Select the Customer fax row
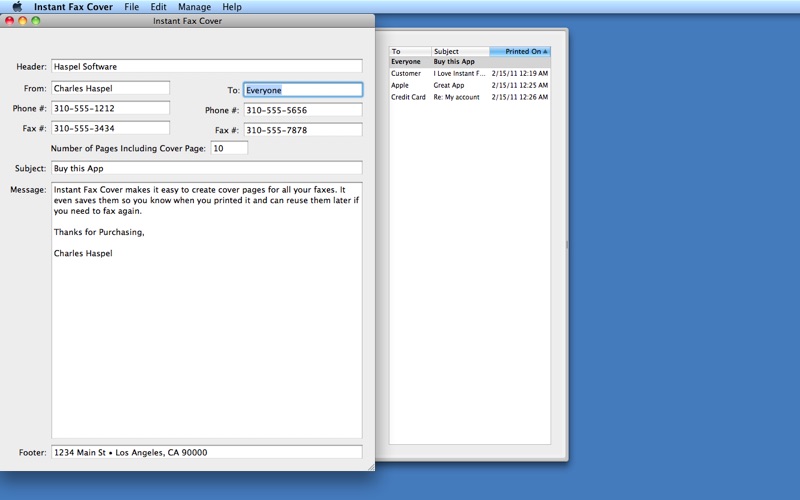Image resolution: width=800 pixels, height=500 pixels. point(469,73)
